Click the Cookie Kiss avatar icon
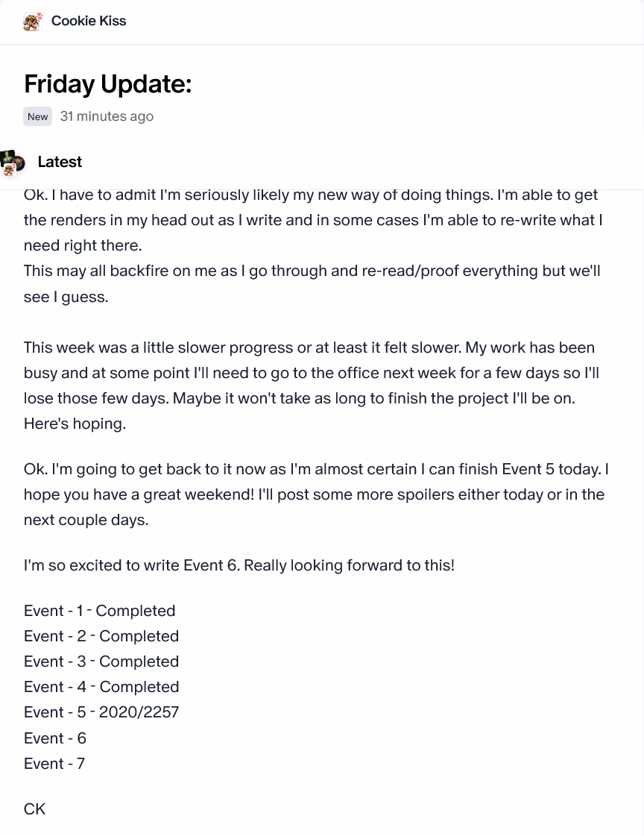This screenshot has width=644, height=836. tap(33, 22)
